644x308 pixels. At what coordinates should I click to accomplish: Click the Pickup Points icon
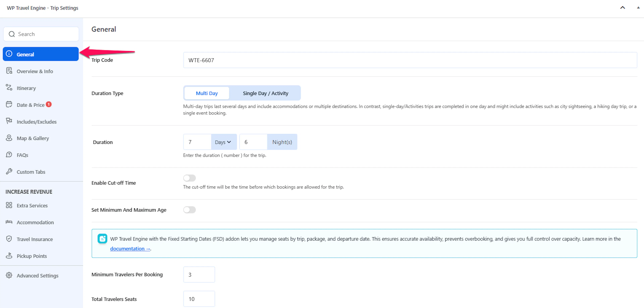(x=9, y=256)
